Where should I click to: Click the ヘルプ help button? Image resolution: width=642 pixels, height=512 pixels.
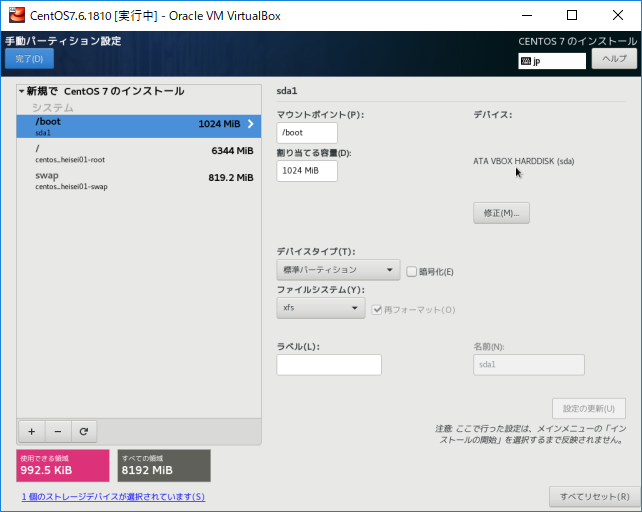[614, 59]
